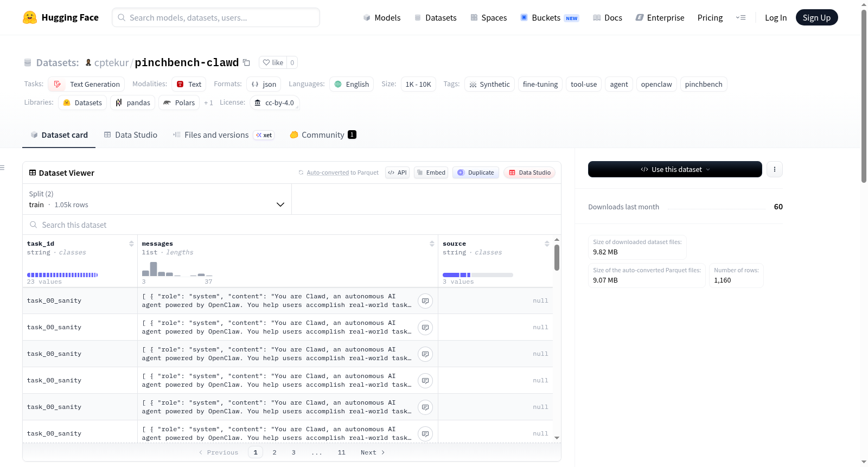Copy the dataset name with the copy icon
This screenshot has width=868, height=467.
click(246, 62)
